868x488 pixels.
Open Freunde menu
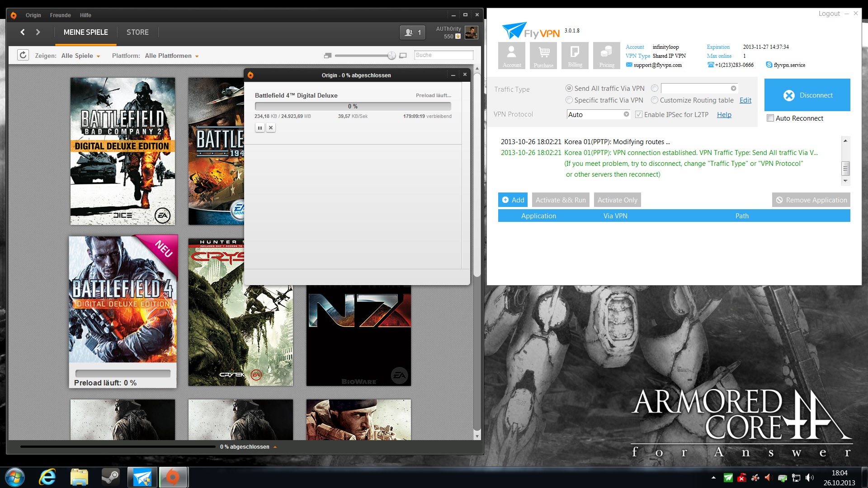60,15
